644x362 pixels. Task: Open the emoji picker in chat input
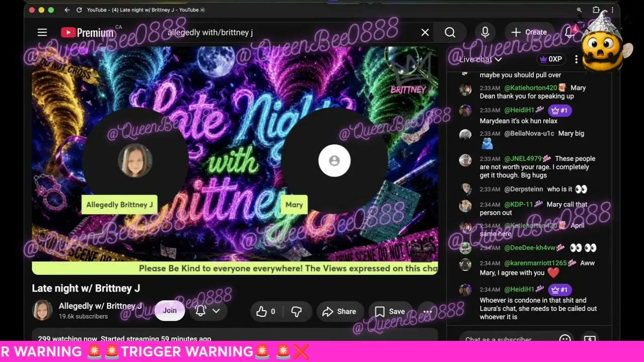point(565,340)
